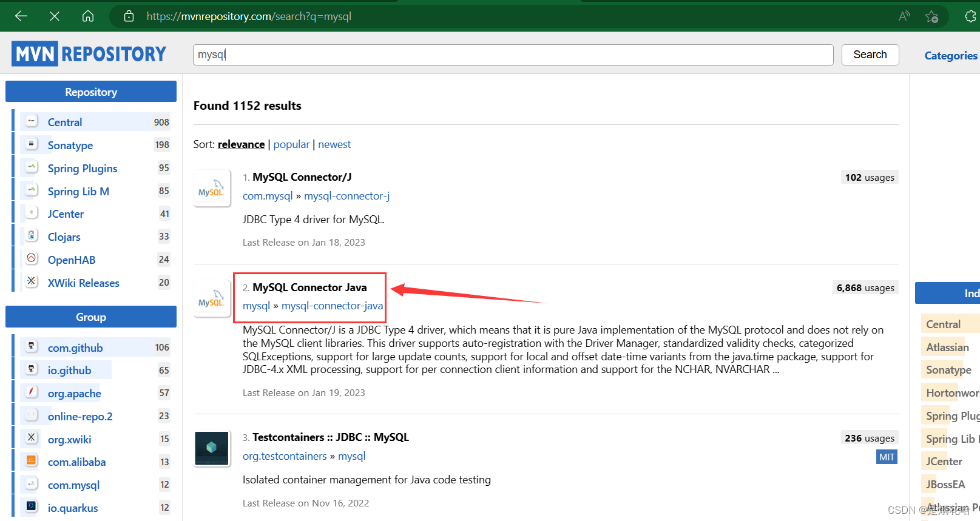The width and height of the screenshot is (980, 521).
Task: Filter by XWiki Releases repository link
Action: (x=84, y=283)
